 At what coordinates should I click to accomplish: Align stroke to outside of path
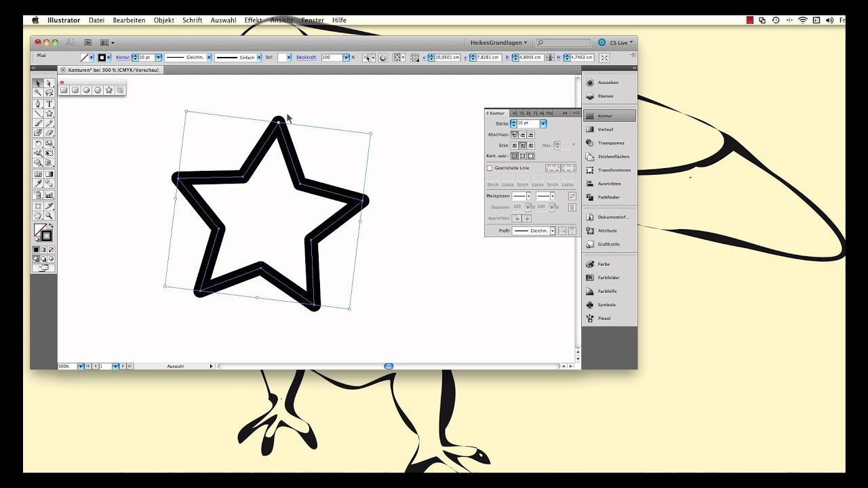pos(530,156)
